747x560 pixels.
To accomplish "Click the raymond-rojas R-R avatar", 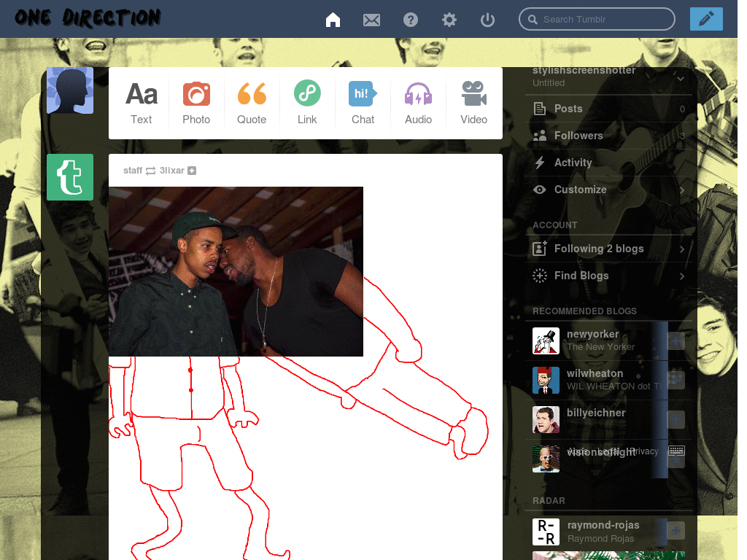I will click(x=546, y=532).
